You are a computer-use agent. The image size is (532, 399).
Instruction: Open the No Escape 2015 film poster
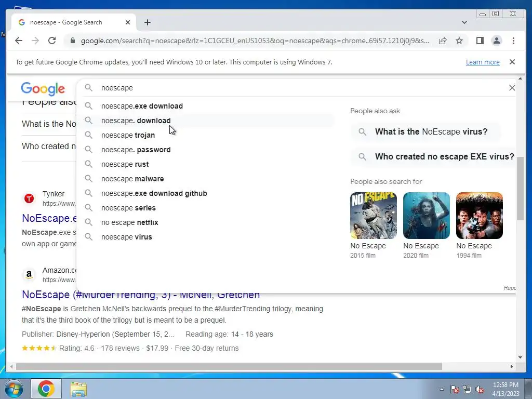click(373, 216)
